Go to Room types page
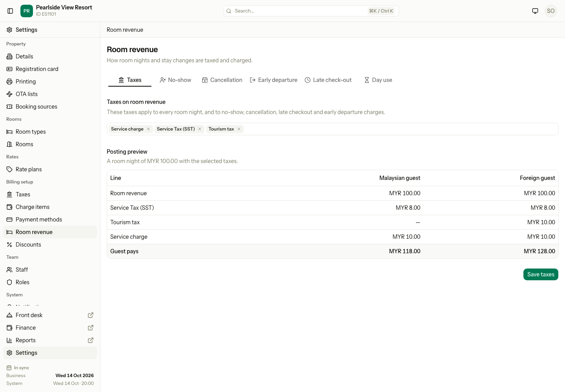 point(50,132)
